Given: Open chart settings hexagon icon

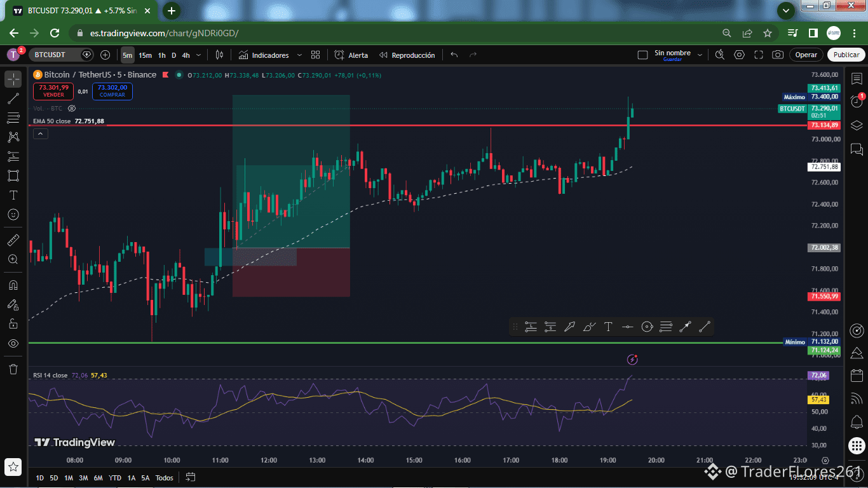Looking at the screenshot, I should click(x=739, y=55).
